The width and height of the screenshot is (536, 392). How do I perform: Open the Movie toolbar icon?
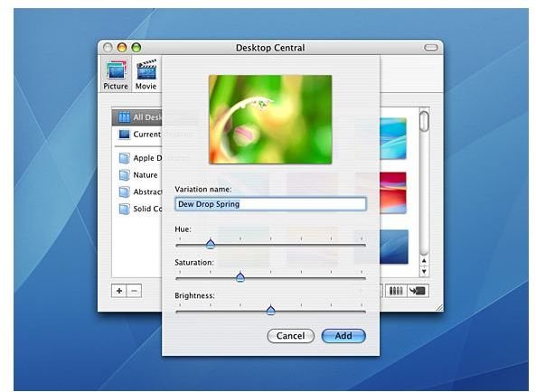[x=146, y=74]
